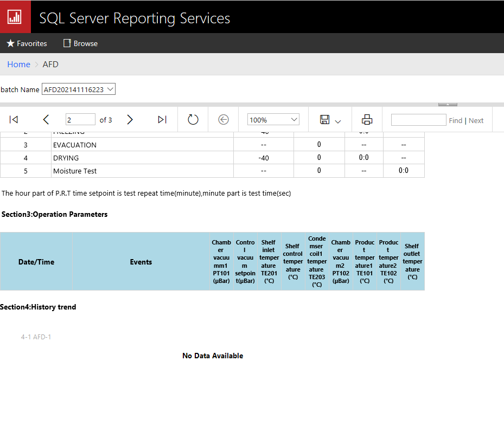Click the find text search box
The height and width of the screenshot is (432, 504).
(418, 120)
